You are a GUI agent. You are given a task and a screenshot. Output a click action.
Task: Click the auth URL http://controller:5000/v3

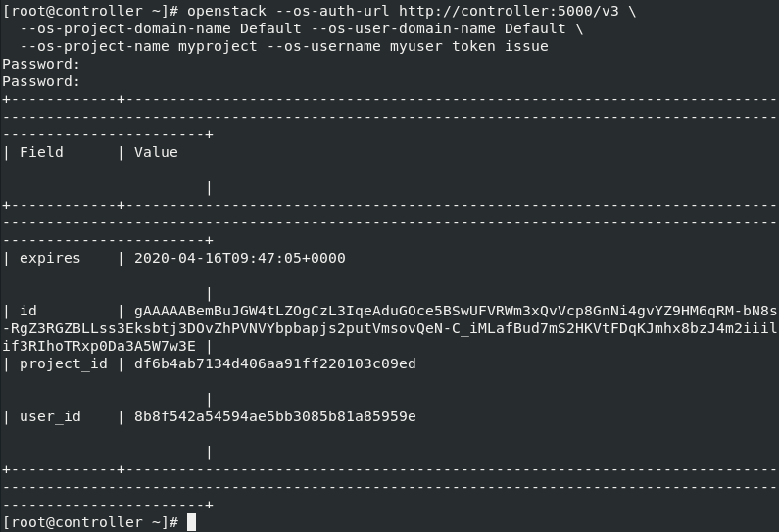pyautogui.click(x=509, y=11)
